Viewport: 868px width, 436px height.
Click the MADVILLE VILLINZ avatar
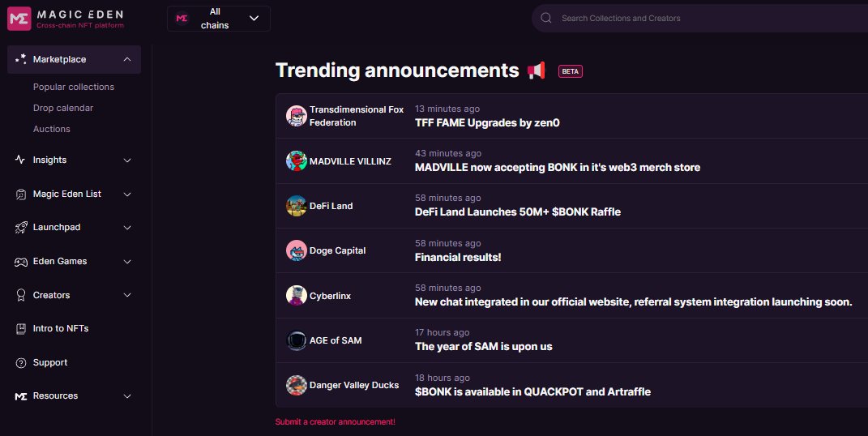[296, 161]
